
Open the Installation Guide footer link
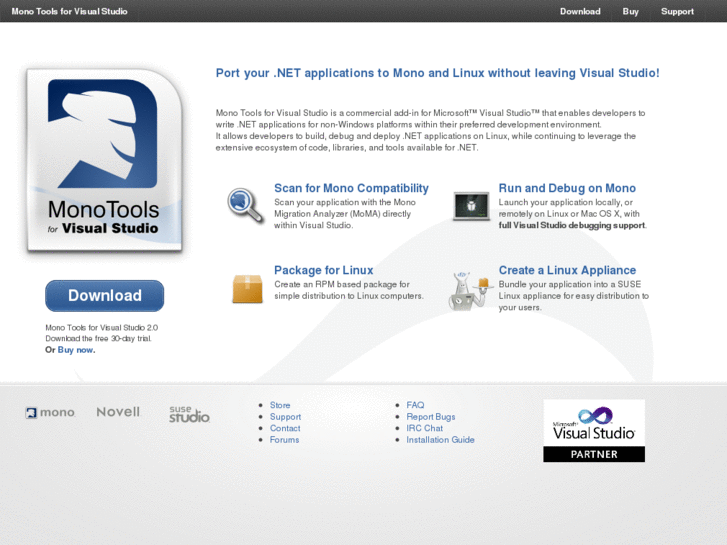tap(440, 440)
